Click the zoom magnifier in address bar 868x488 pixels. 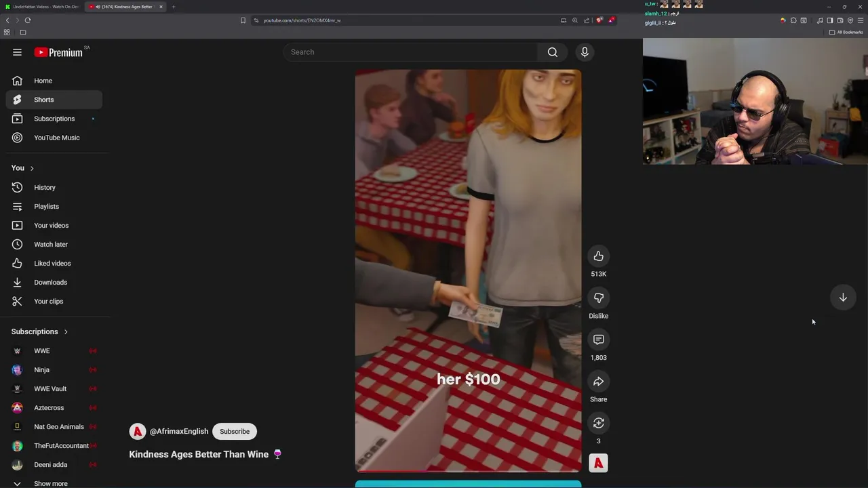coord(575,20)
